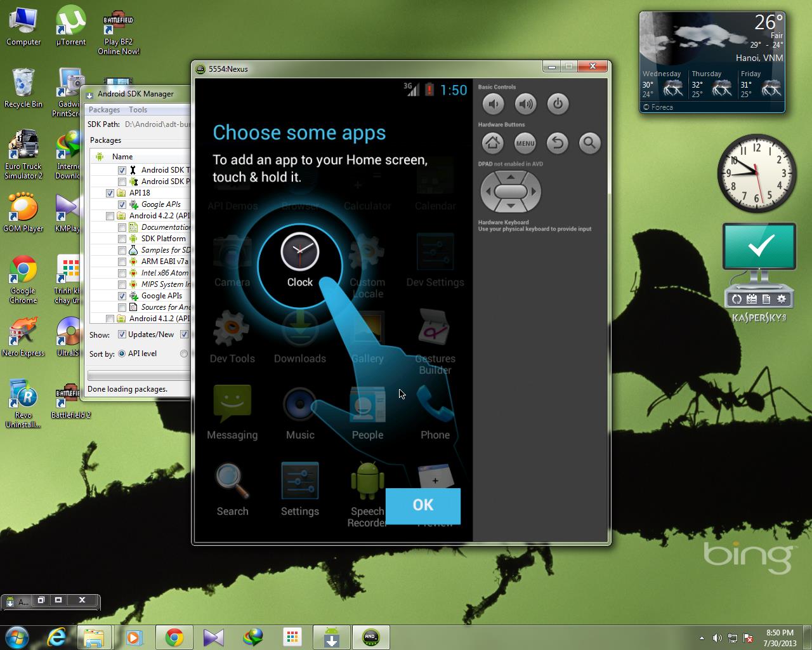Click Thursday forecast in the weather gadget

(712, 84)
